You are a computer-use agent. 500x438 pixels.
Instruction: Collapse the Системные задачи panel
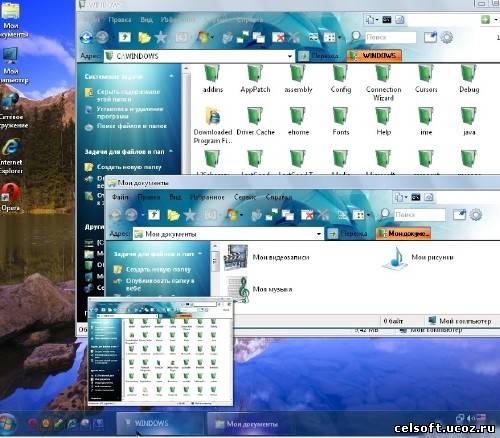point(171,76)
